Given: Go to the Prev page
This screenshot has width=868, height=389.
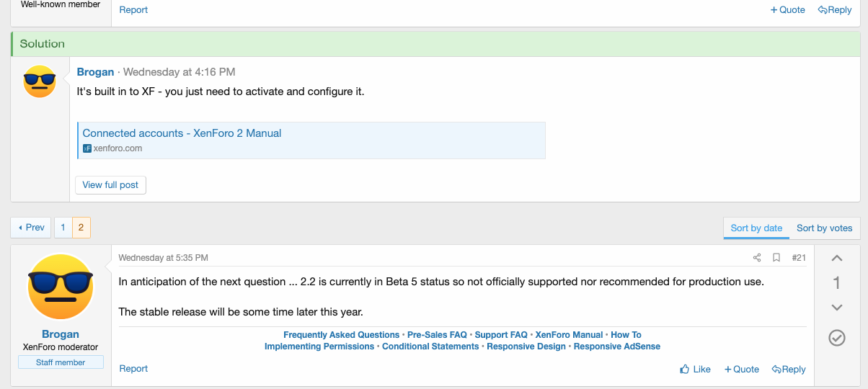Looking at the screenshot, I should point(31,228).
